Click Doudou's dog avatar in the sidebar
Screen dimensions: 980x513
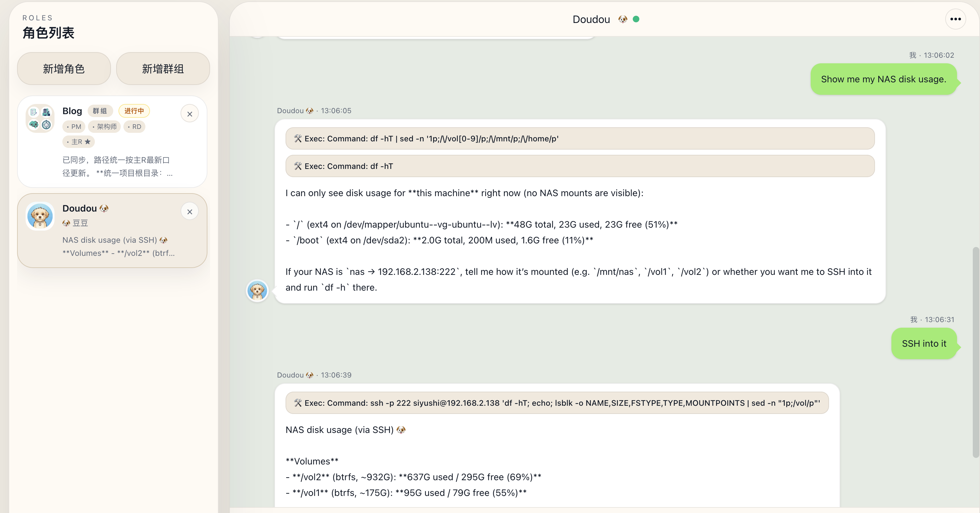[x=40, y=216]
